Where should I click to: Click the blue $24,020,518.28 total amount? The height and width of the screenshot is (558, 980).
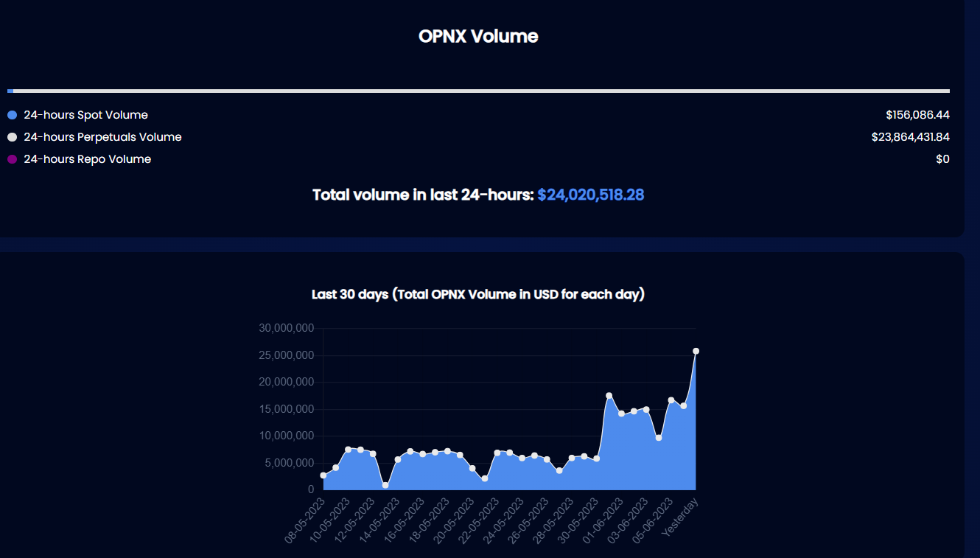591,195
